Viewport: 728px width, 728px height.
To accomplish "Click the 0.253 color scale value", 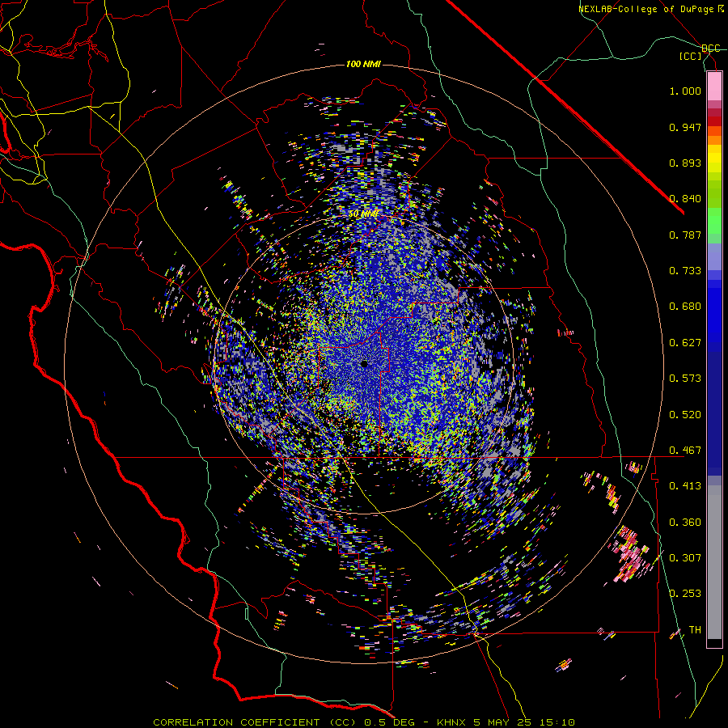I will [x=685, y=594].
